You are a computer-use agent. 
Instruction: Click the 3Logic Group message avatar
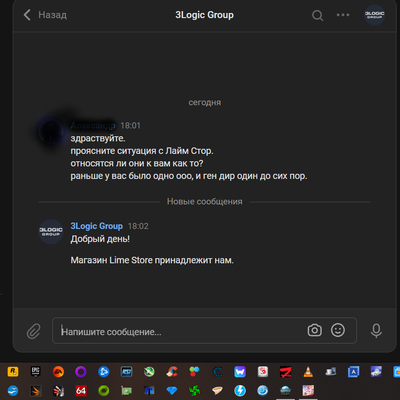point(51,232)
